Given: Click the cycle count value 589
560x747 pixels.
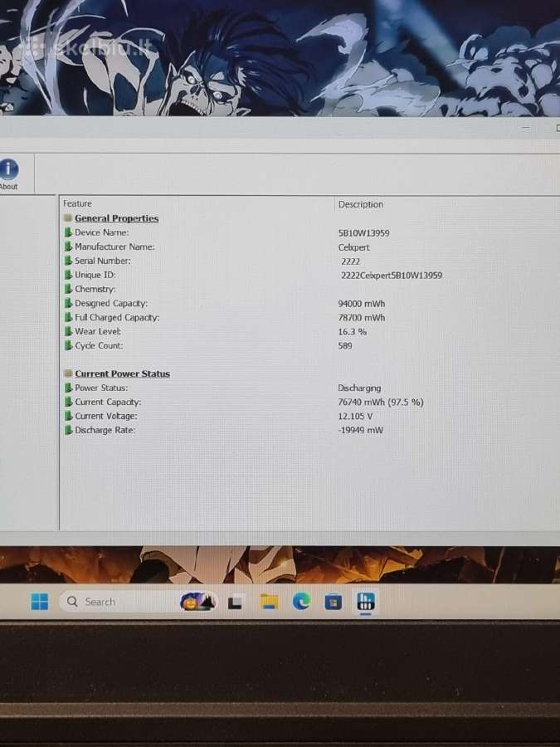Looking at the screenshot, I should tap(345, 346).
